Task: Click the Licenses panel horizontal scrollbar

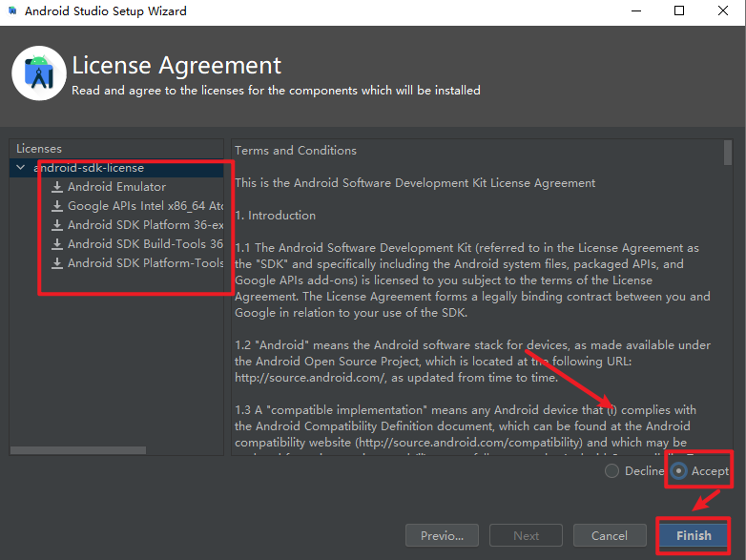Action: point(78,450)
